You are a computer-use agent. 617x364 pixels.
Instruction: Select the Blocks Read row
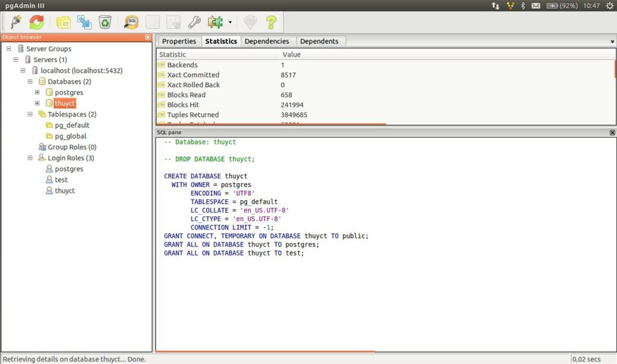pyautogui.click(x=386, y=95)
